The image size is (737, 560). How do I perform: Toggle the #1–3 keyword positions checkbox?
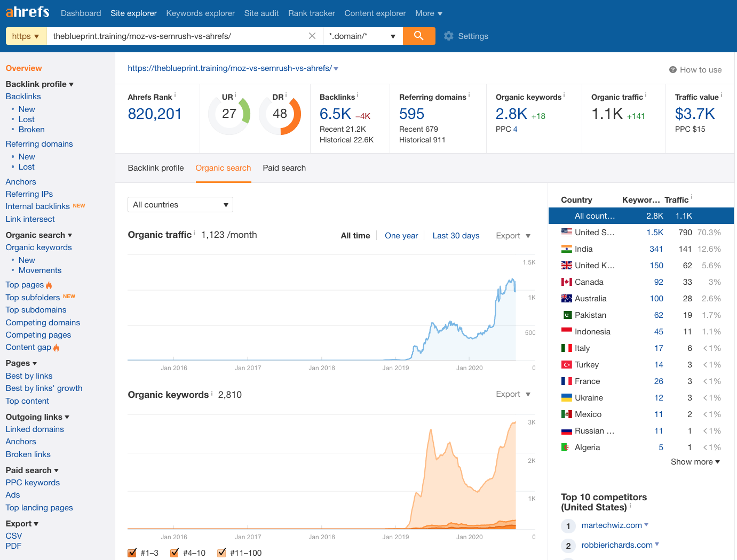tap(132, 553)
